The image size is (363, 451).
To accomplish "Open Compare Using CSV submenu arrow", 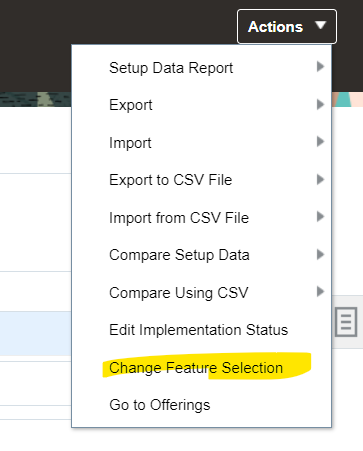I will click(320, 291).
